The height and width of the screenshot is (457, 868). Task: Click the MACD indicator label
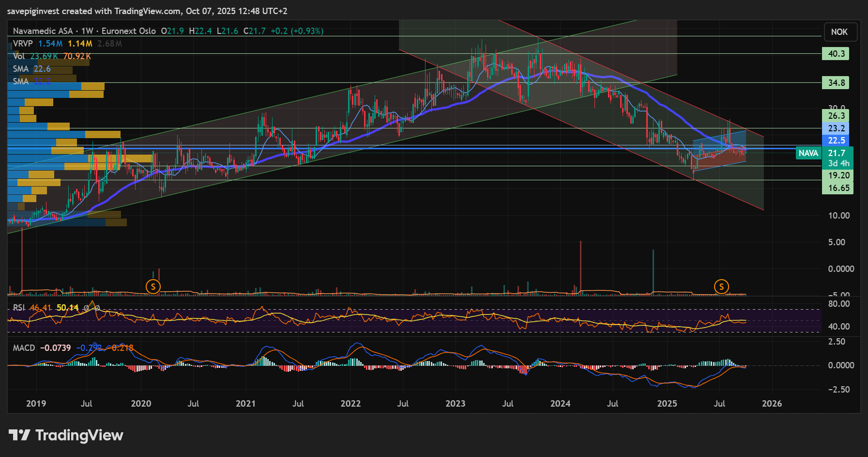pos(24,348)
